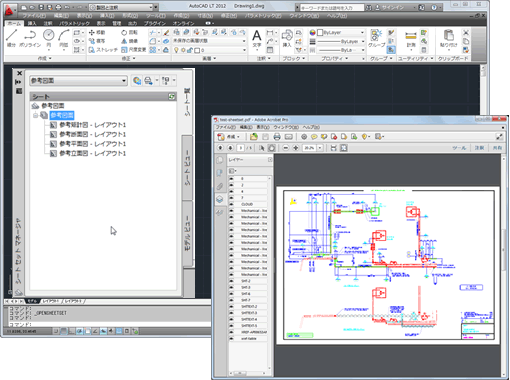Collapse the 参考図面 subset tree node

35,115
